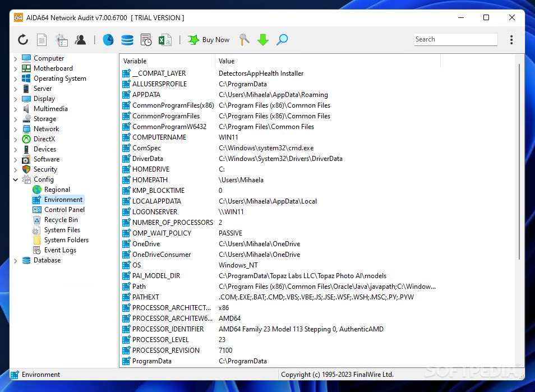Sort by the Value column header
The width and height of the screenshot is (535, 392).
[x=328, y=61]
